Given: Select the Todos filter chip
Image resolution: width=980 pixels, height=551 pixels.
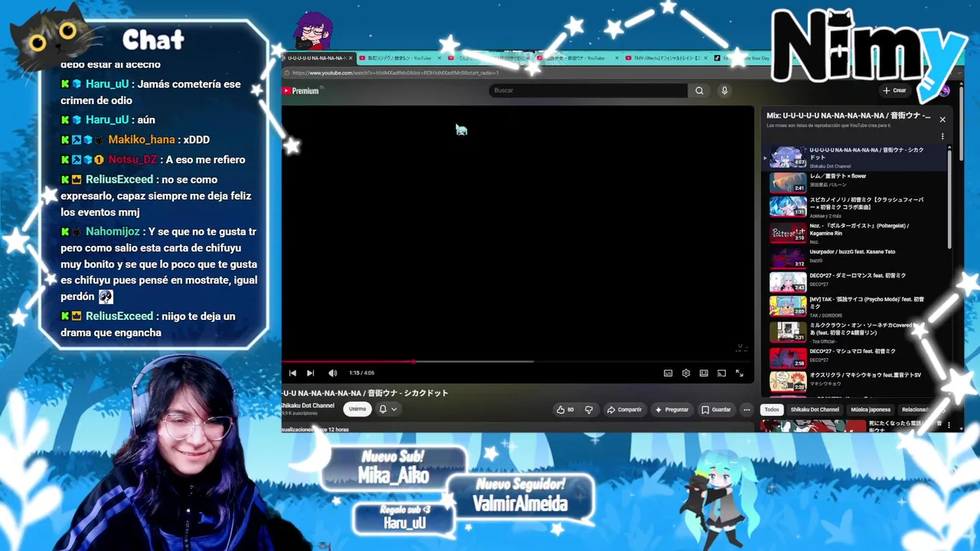Looking at the screenshot, I should [772, 409].
